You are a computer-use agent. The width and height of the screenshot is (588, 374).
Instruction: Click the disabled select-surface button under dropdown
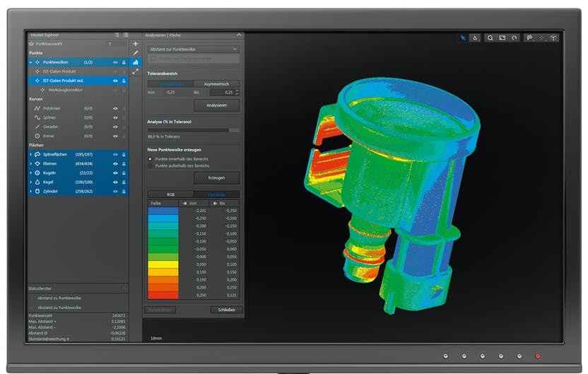pos(194,59)
